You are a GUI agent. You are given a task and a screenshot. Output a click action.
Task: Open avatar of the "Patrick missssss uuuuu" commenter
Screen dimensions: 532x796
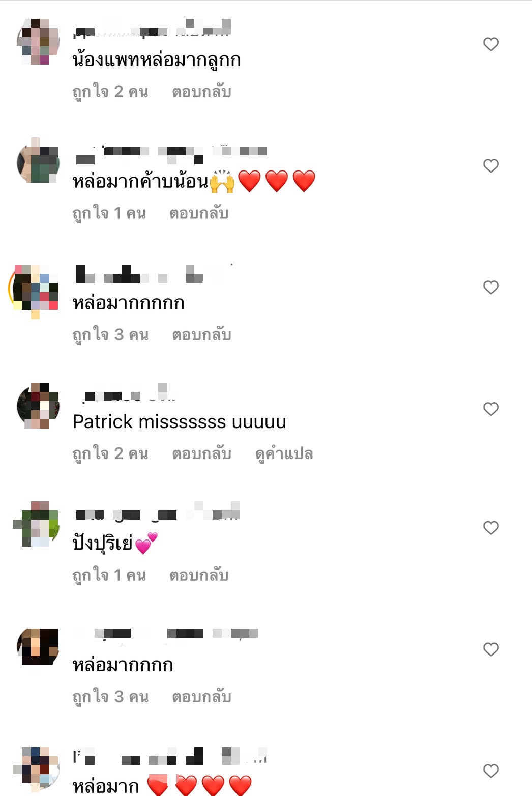click(38, 406)
